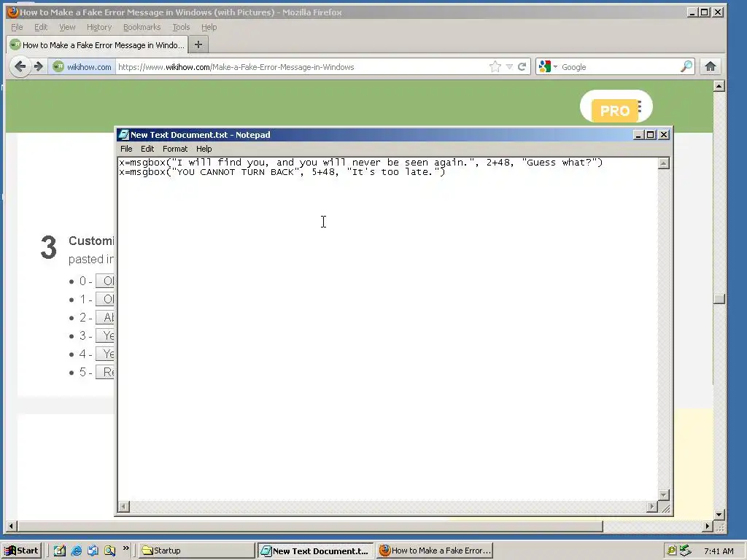
Task: Click Firefox page scrollbar up arrow
Action: click(719, 86)
